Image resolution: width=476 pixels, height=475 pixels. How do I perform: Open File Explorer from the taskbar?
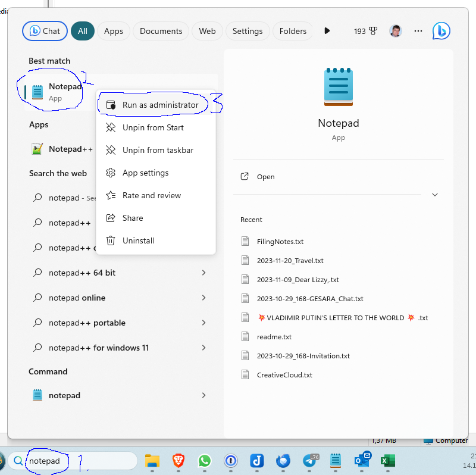[152, 460]
